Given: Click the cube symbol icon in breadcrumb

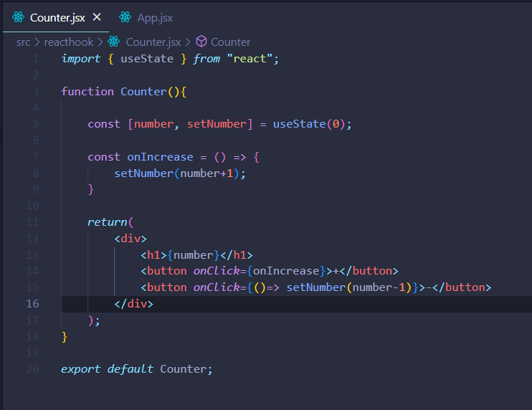Looking at the screenshot, I should point(201,42).
